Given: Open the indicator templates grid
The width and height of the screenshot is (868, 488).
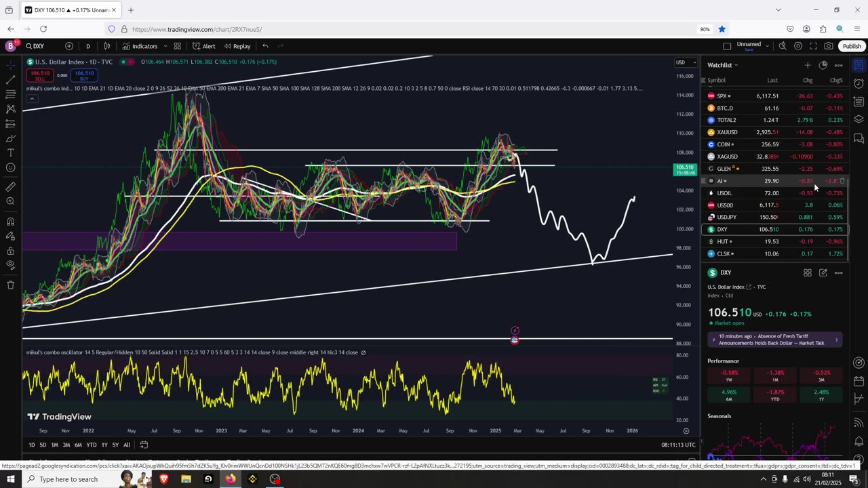Looking at the screenshot, I should [177, 46].
